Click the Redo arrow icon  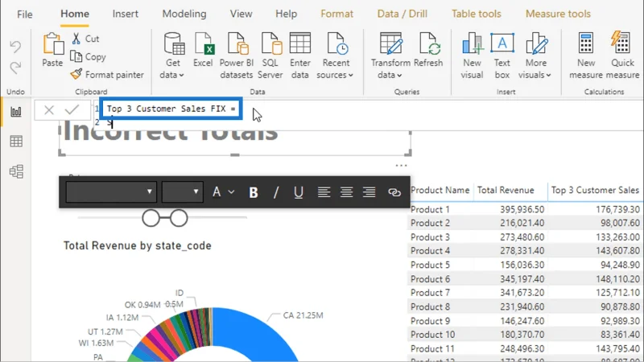(15, 68)
